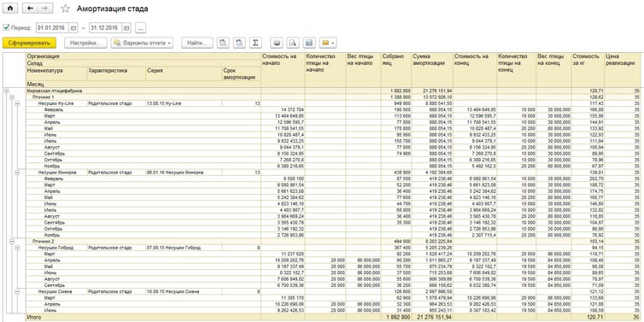The height and width of the screenshot is (322, 644).
Task: Go to the home page icon
Action: 10,9
